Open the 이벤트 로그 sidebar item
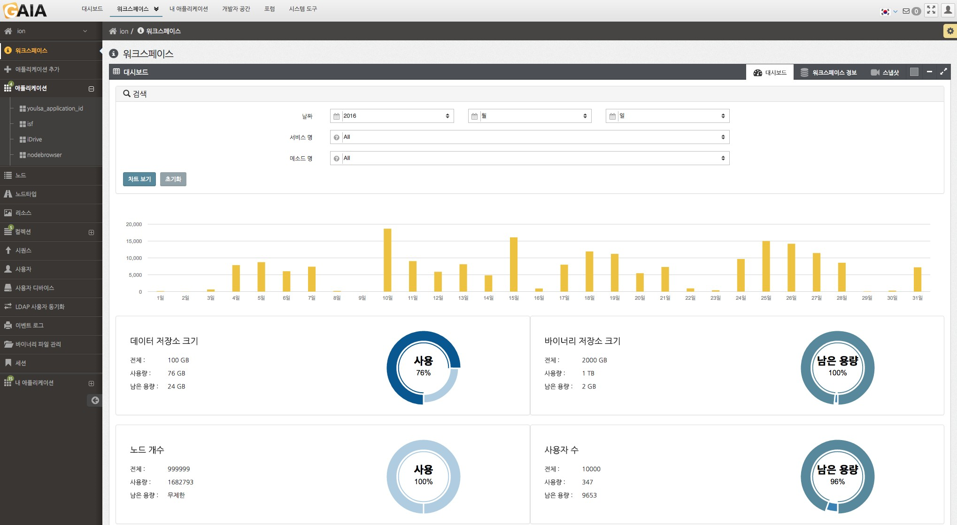The width and height of the screenshot is (957, 525). click(29, 325)
